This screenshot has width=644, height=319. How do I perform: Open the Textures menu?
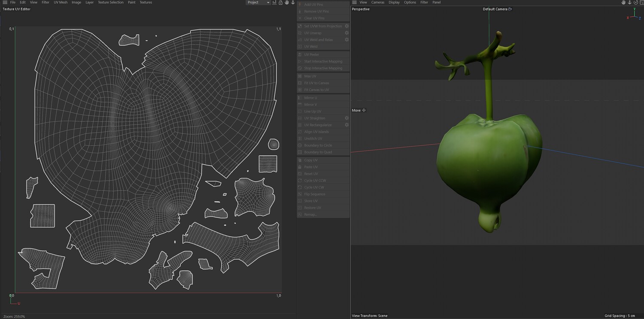tap(146, 3)
